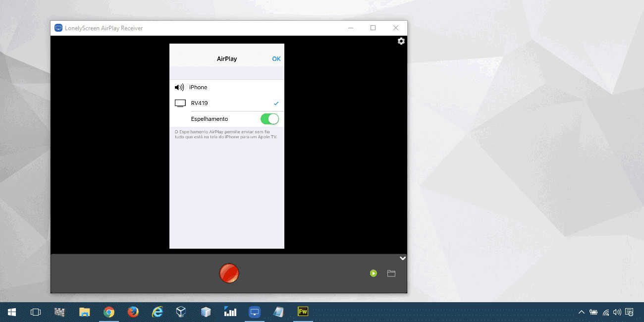Click the Espelhamento AirPlay description text
Screen dimensions: 644x322
[x=226, y=134]
